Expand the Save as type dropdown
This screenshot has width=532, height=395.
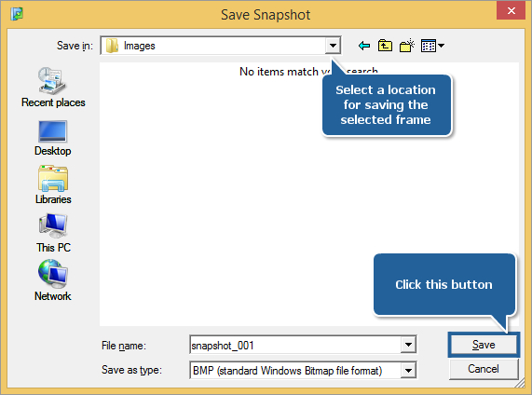408,370
